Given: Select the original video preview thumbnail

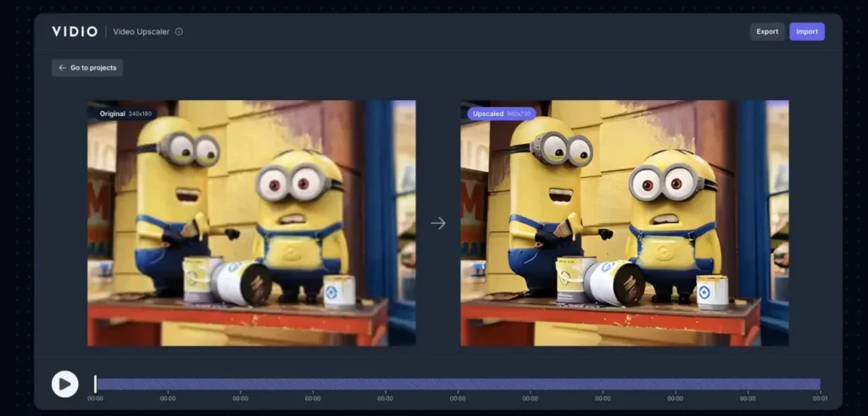Looking at the screenshot, I should [251, 223].
